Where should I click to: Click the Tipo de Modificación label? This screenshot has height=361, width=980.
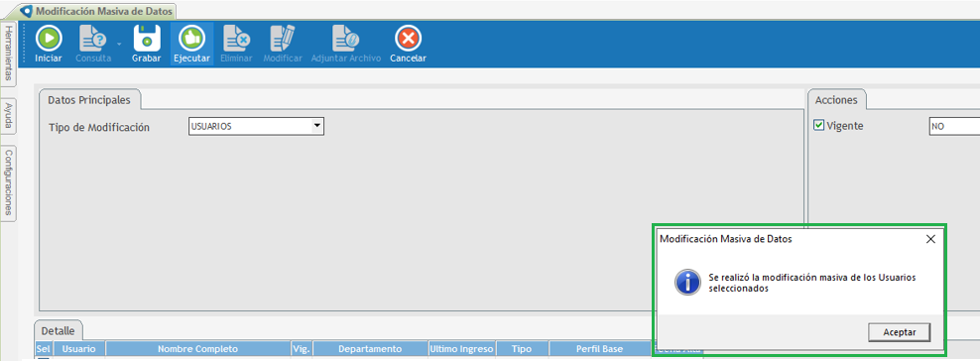(99, 127)
